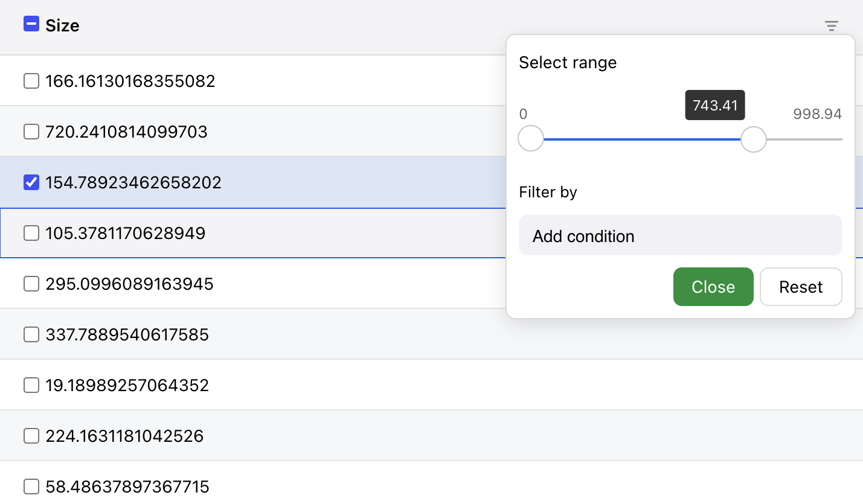Select the checkbox next to 19.18989257064352
Image resolution: width=863 pixels, height=504 pixels.
coord(31,384)
